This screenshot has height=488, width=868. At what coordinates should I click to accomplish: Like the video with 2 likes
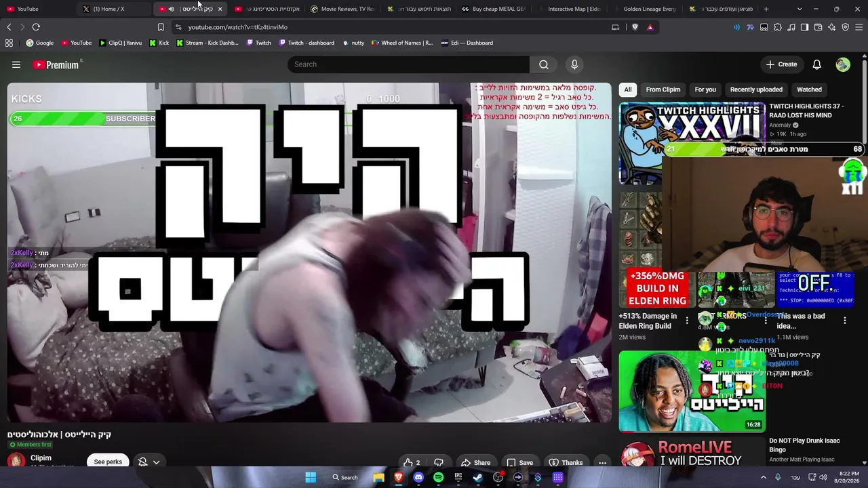(x=412, y=462)
